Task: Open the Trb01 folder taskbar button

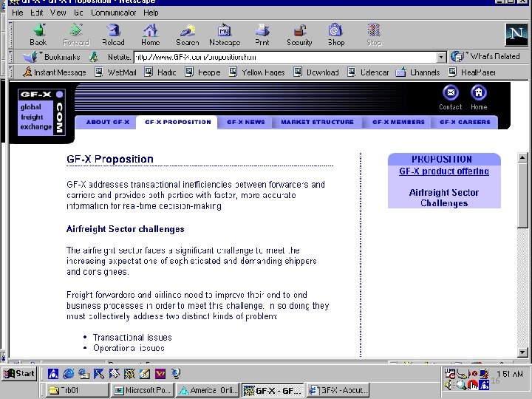Action: (78, 390)
